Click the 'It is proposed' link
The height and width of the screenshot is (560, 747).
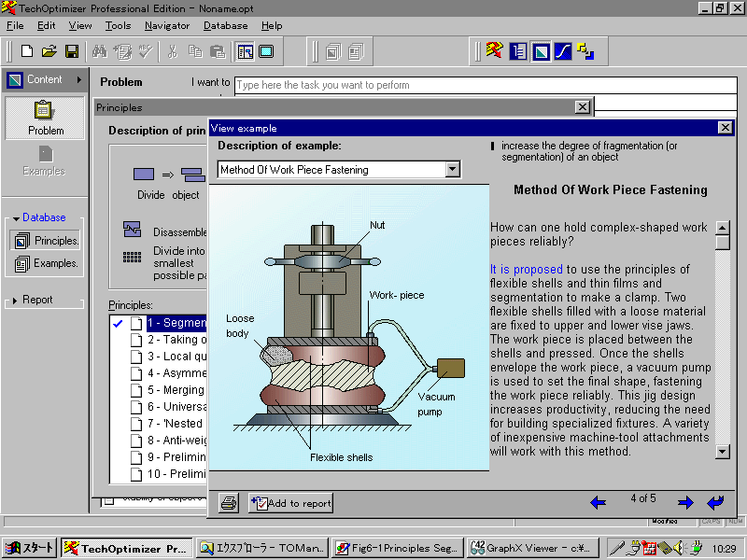(527, 269)
